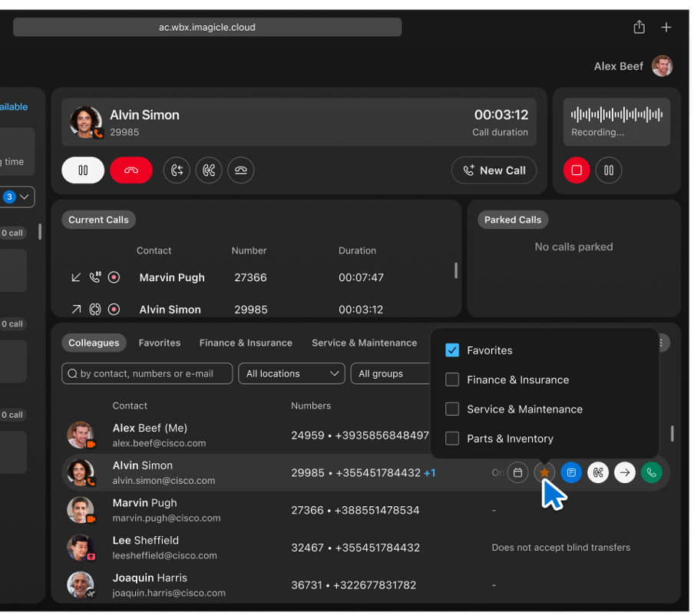Start a call with Alvin Simon via green phone icon
The height and width of the screenshot is (616, 694).
tap(651, 472)
